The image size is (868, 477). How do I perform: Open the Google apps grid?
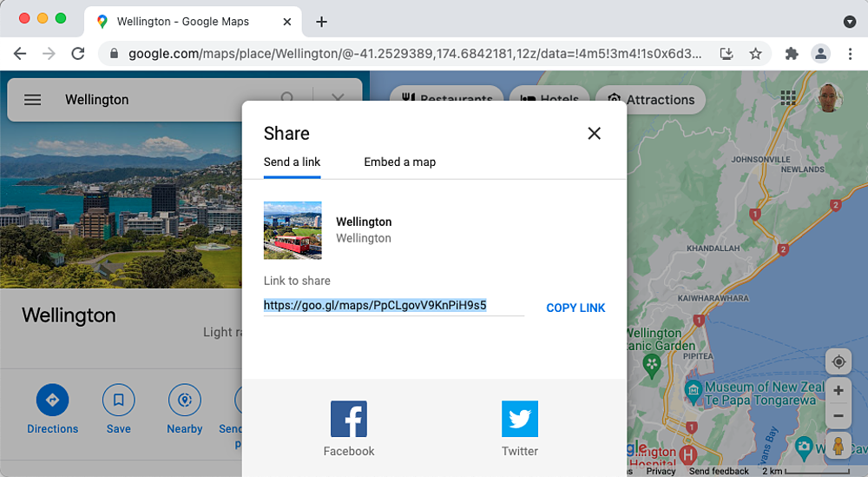pyautogui.click(x=789, y=99)
